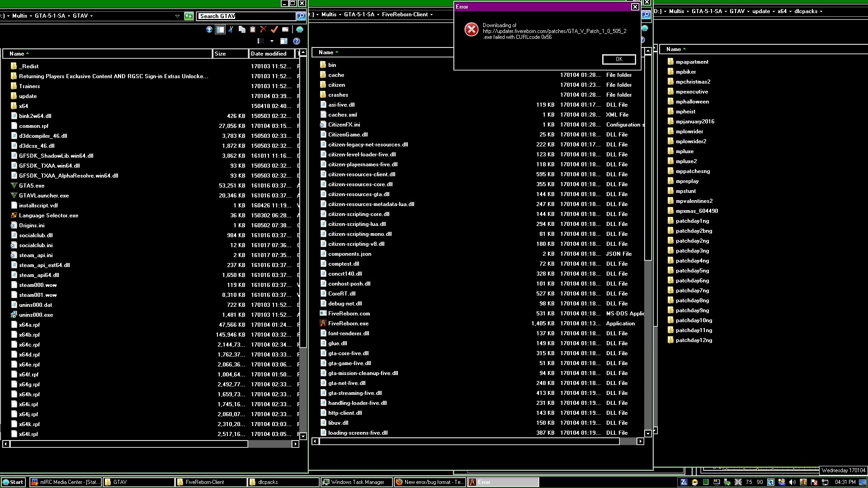Click the green refresh button beside address bar
Viewport: 868px width, 488px height.
click(189, 16)
